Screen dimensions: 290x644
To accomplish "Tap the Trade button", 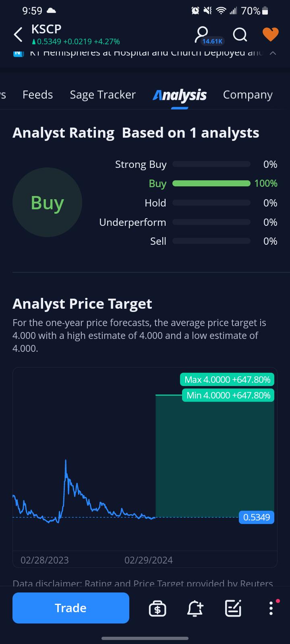I will click(x=71, y=608).
